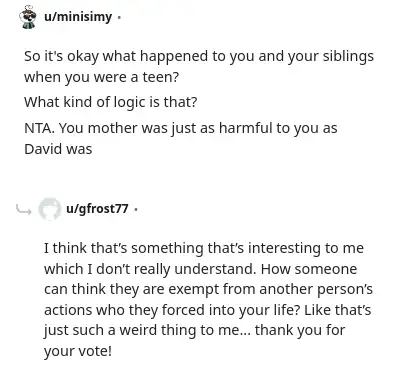The width and height of the screenshot is (400, 386).
Task: Visit the u/gfrost77 profile link
Action: pyautogui.click(x=97, y=209)
